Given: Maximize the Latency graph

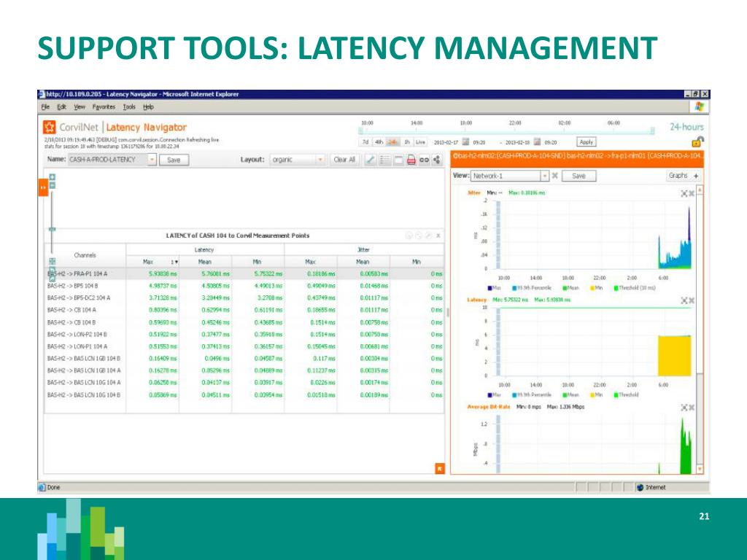Looking at the screenshot, I should [x=684, y=300].
